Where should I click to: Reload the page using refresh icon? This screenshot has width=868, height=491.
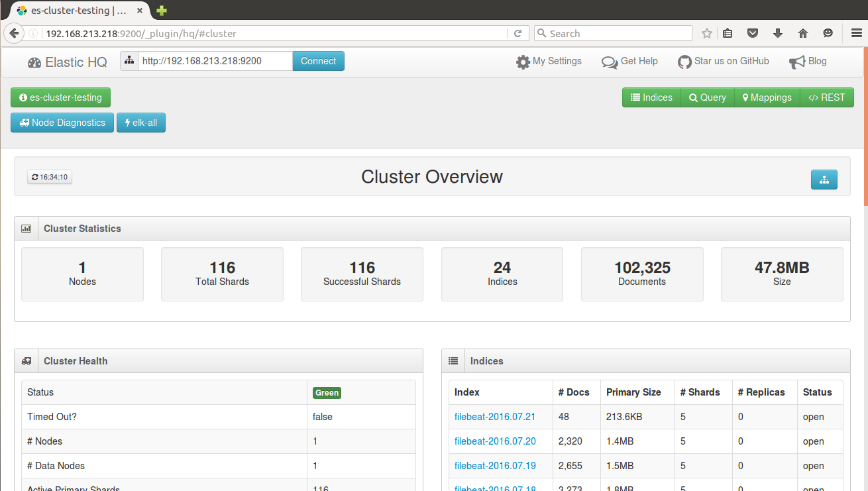click(x=518, y=34)
